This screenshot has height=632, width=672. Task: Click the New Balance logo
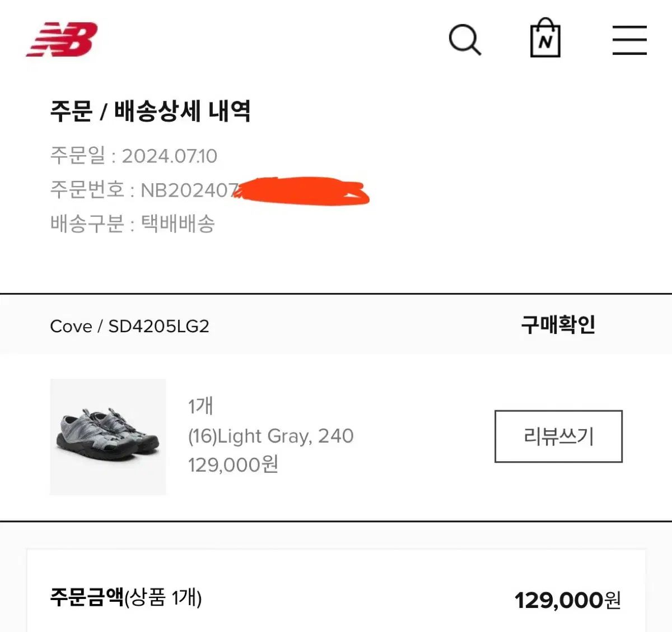[62, 40]
